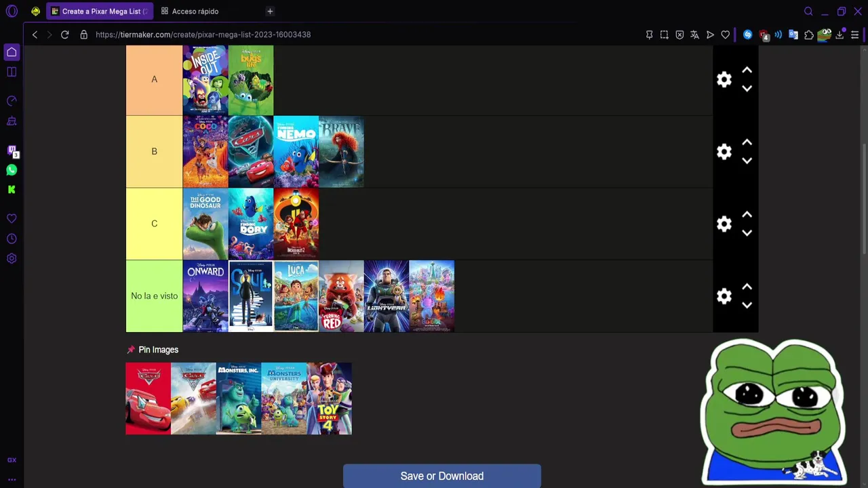Screen dimensions: 868x488
Task: Select the Monsters, Inc. poster below
Action: pos(239,399)
